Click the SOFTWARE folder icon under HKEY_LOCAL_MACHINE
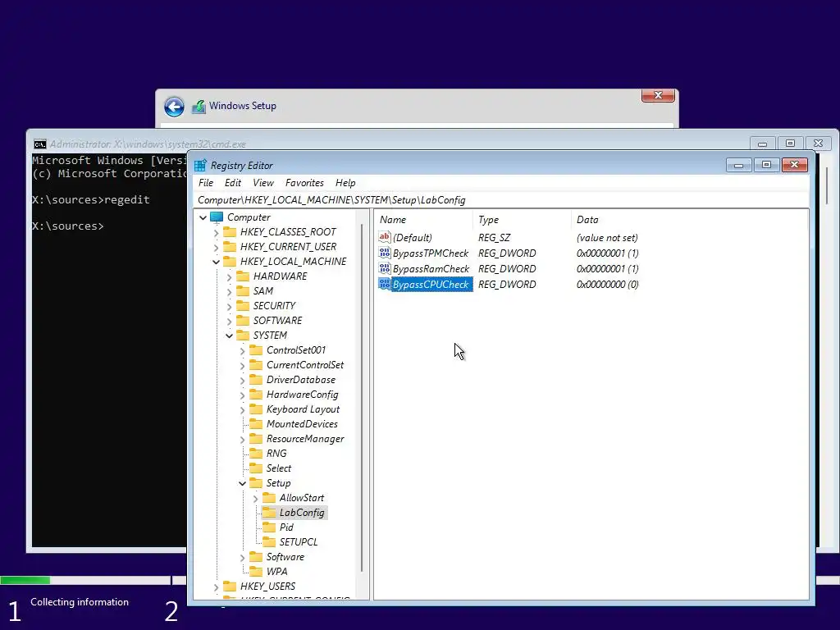This screenshot has height=630, width=840. tap(243, 321)
